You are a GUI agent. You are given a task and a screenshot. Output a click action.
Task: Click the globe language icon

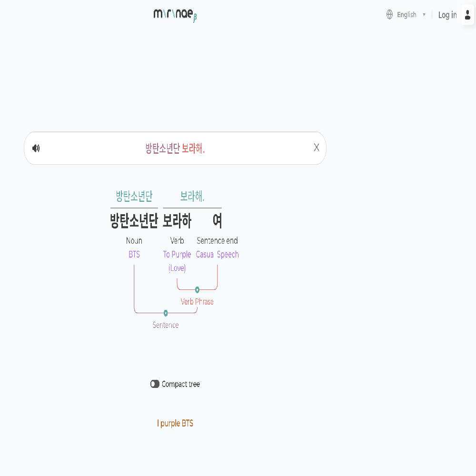(390, 15)
